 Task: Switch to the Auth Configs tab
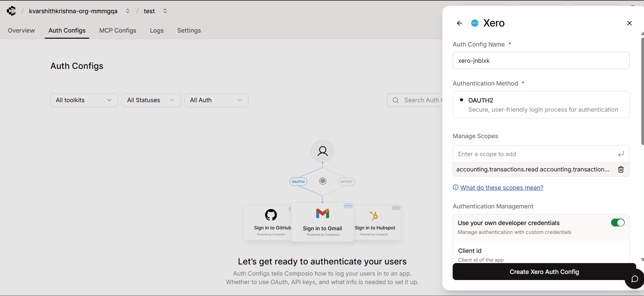point(67,31)
